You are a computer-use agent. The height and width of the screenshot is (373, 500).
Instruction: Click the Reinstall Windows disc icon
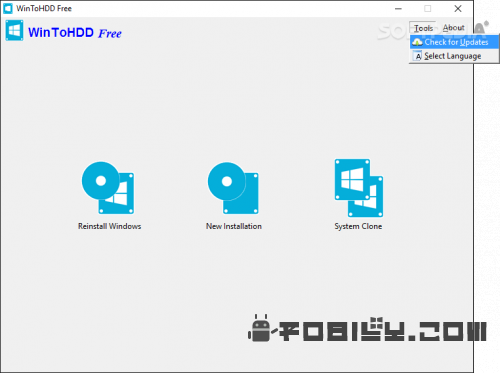tap(108, 188)
